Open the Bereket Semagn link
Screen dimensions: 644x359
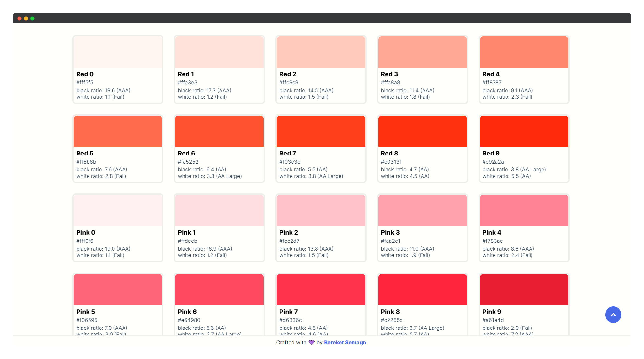point(345,342)
